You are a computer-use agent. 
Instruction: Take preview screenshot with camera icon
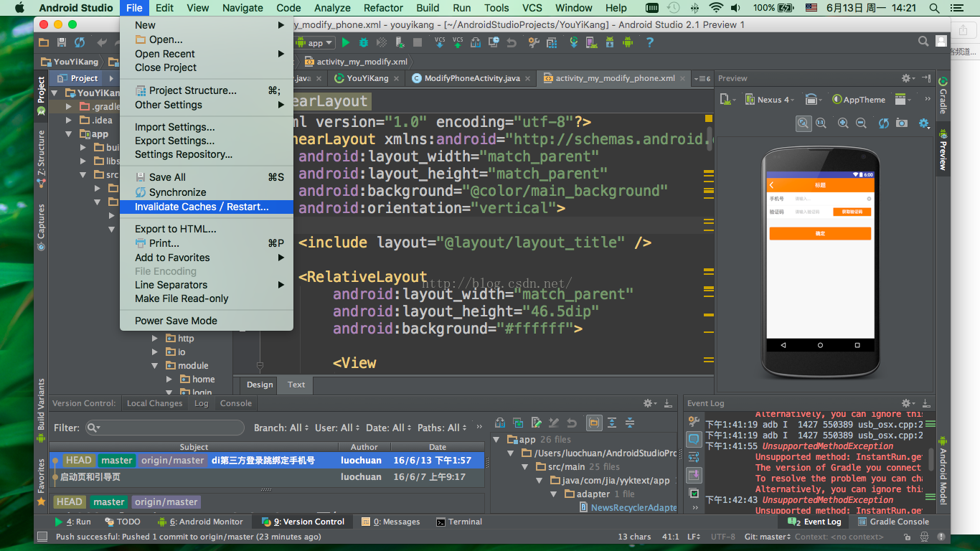point(902,123)
